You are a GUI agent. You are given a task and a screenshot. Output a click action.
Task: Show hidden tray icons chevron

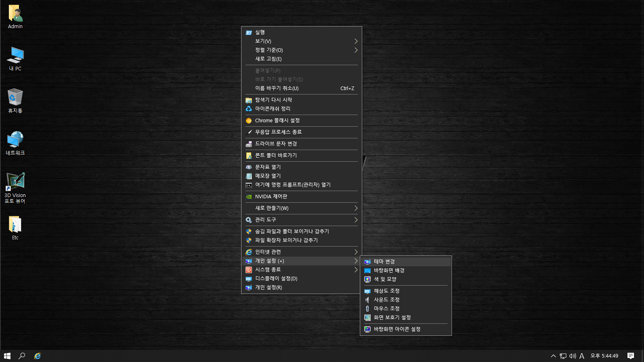(553, 356)
